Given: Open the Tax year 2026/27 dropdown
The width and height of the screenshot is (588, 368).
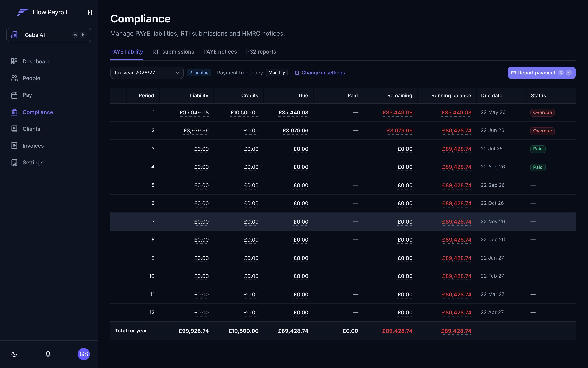Looking at the screenshot, I should [x=147, y=73].
